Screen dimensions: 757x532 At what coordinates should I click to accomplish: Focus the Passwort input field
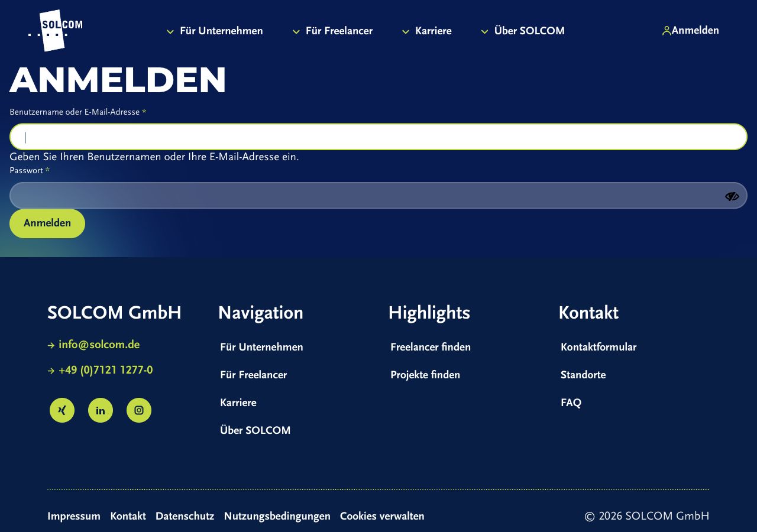pyautogui.click(x=378, y=196)
